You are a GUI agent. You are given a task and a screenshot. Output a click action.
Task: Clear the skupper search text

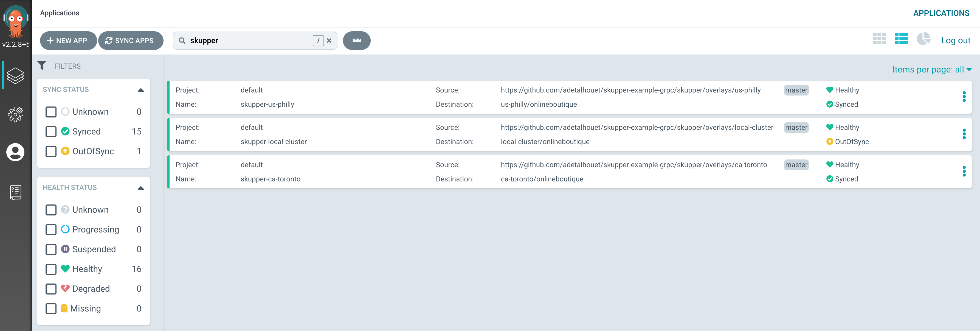[329, 41]
